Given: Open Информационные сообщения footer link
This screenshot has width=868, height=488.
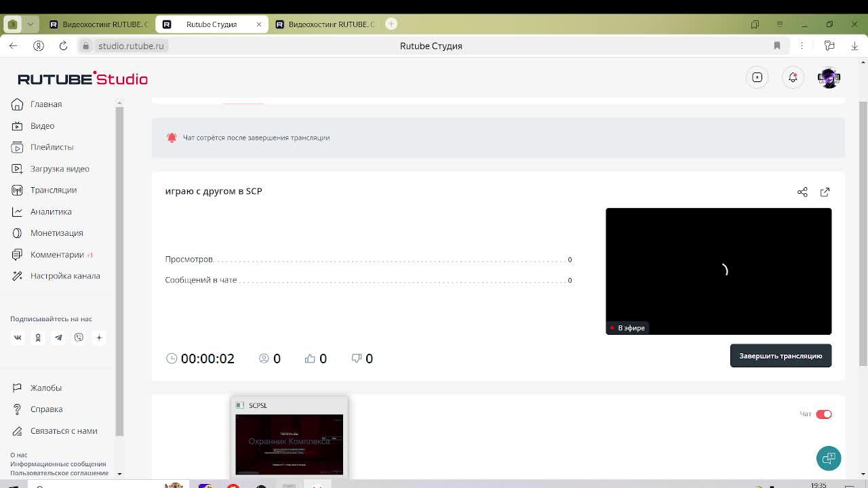Looking at the screenshot, I should pos(58,464).
